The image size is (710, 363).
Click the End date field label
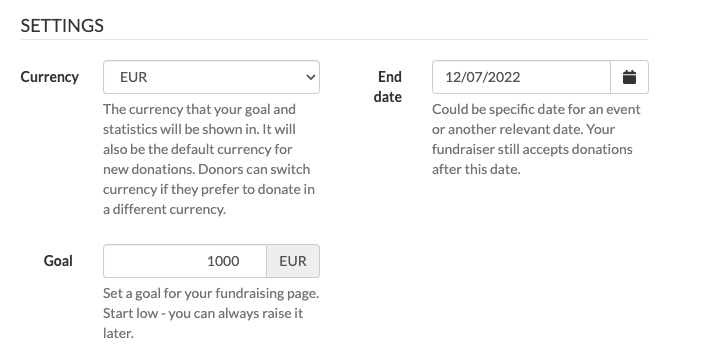[388, 87]
